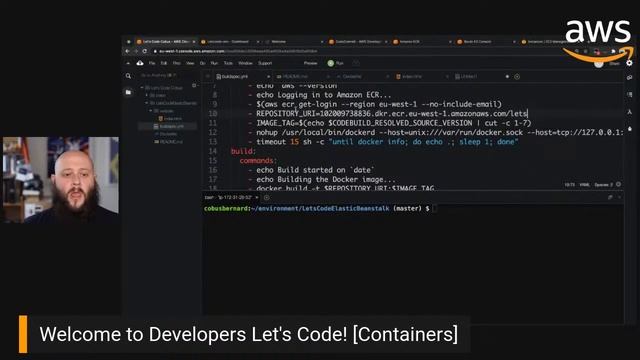This screenshot has height=360, width=640.
Task: Click the Preview button
Action: pyautogui.click(x=311, y=63)
